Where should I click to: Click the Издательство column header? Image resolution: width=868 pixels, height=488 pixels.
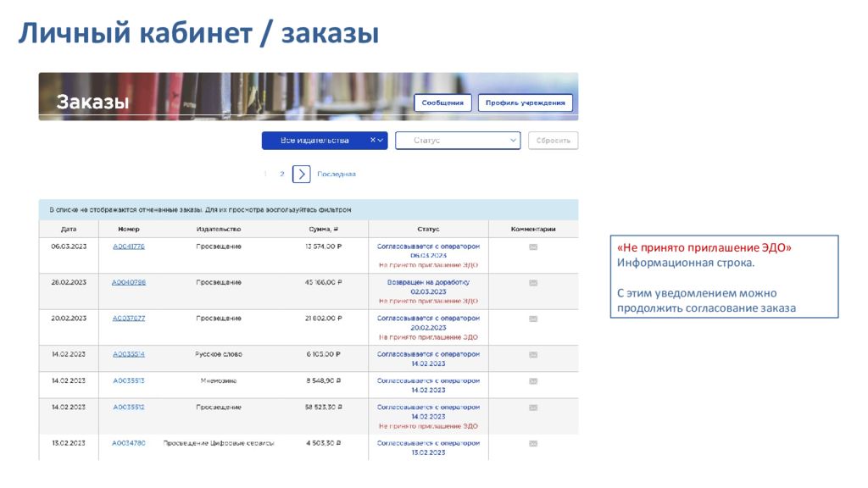point(219,229)
